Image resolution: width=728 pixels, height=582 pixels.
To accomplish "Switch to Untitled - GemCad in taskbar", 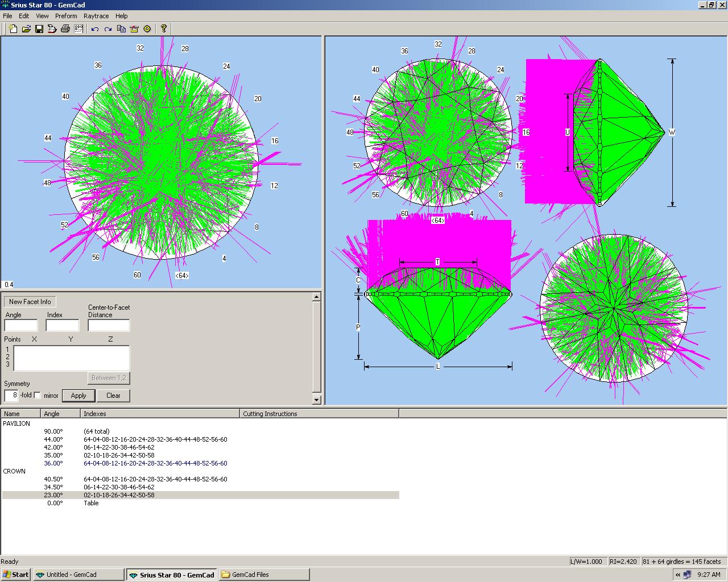I will click(78, 575).
